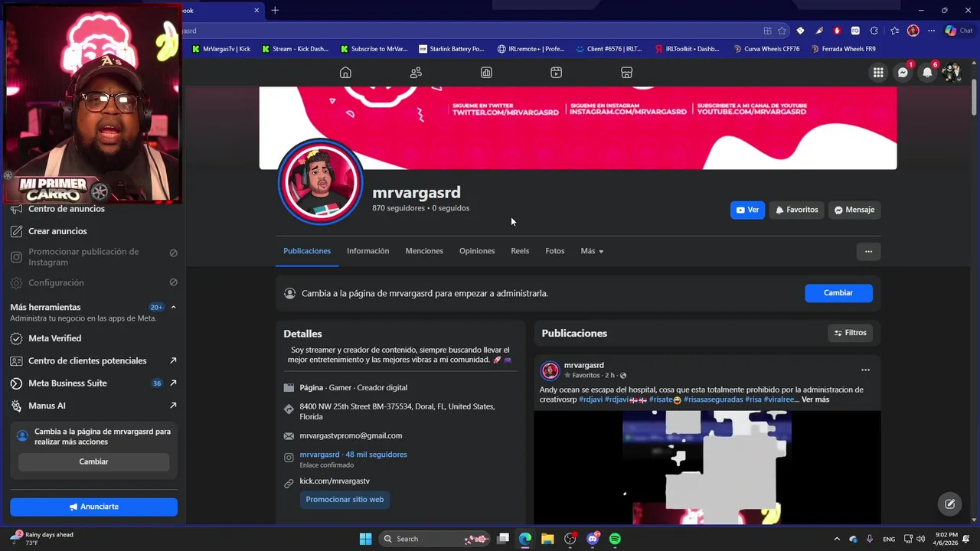Open the account profile picture menu

tap(952, 73)
